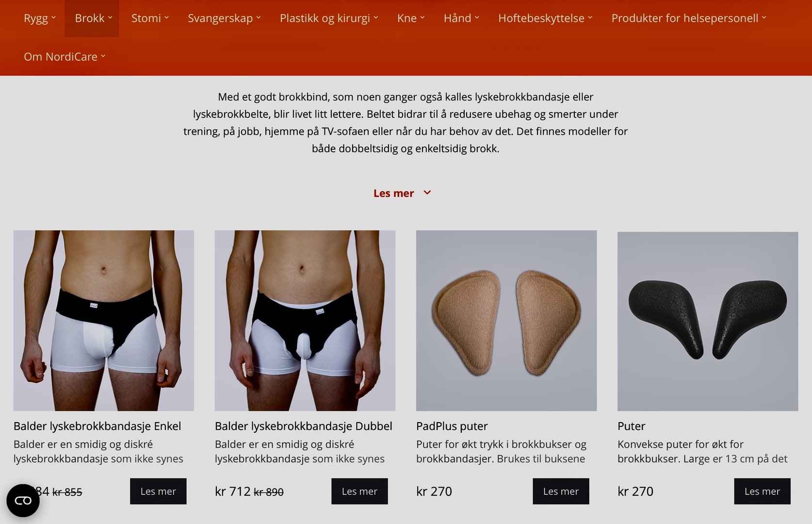The height and width of the screenshot is (524, 812).
Task: Expand Plastikk og kirurgi menu
Action: [329, 18]
